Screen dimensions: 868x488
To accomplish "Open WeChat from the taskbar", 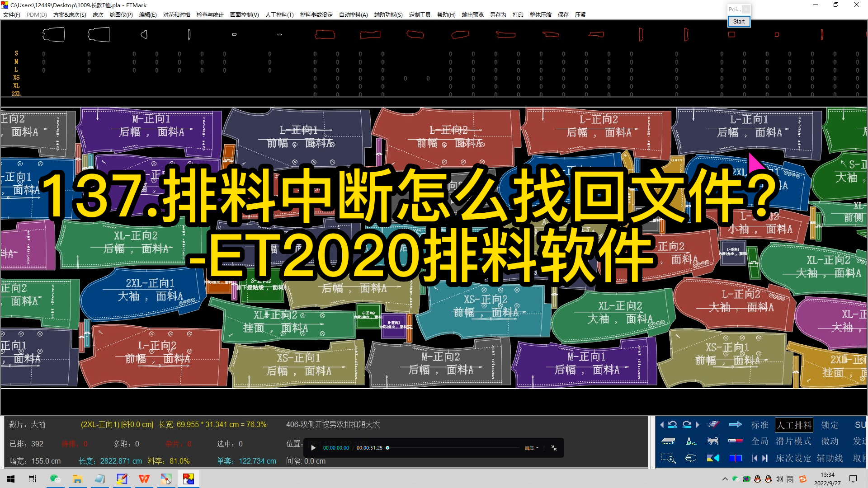I will [55, 479].
